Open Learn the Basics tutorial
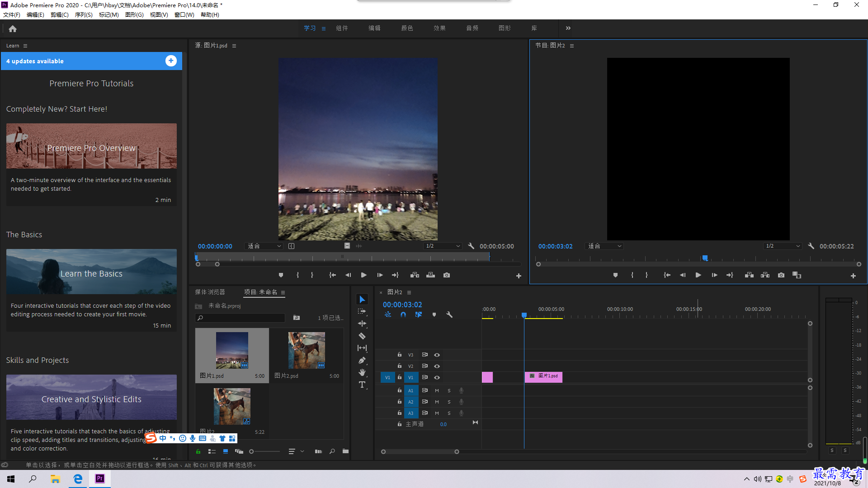The width and height of the screenshot is (868, 488). coord(91,272)
